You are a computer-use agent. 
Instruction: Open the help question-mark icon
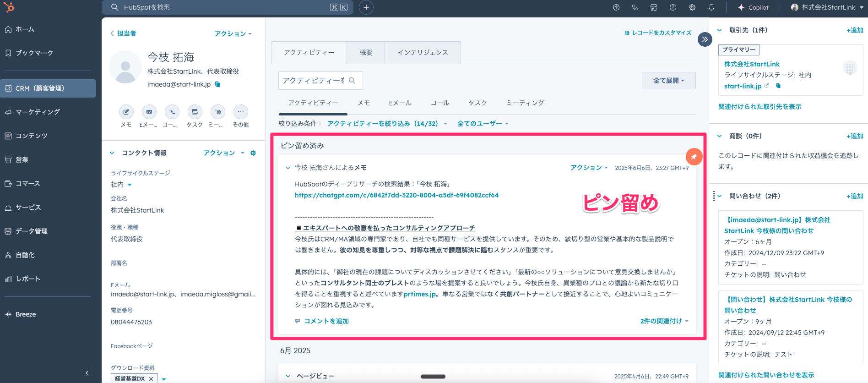pos(673,7)
